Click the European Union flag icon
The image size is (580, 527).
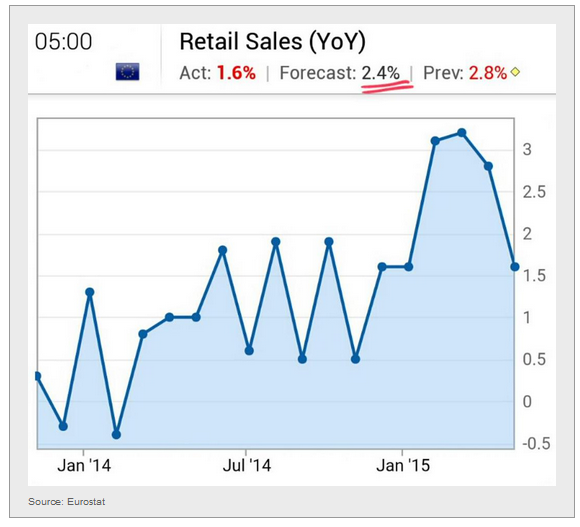(x=127, y=71)
